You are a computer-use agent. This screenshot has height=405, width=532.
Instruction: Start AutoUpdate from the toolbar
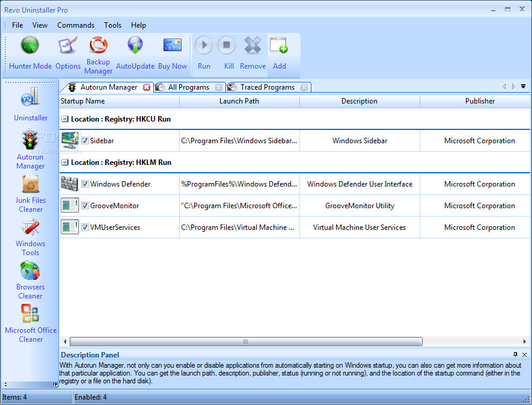[135, 53]
